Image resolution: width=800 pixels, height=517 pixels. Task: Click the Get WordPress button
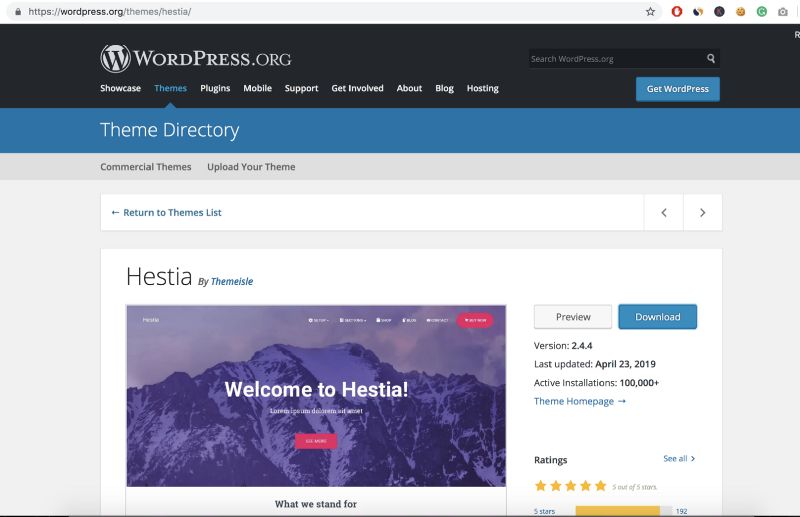coord(678,89)
